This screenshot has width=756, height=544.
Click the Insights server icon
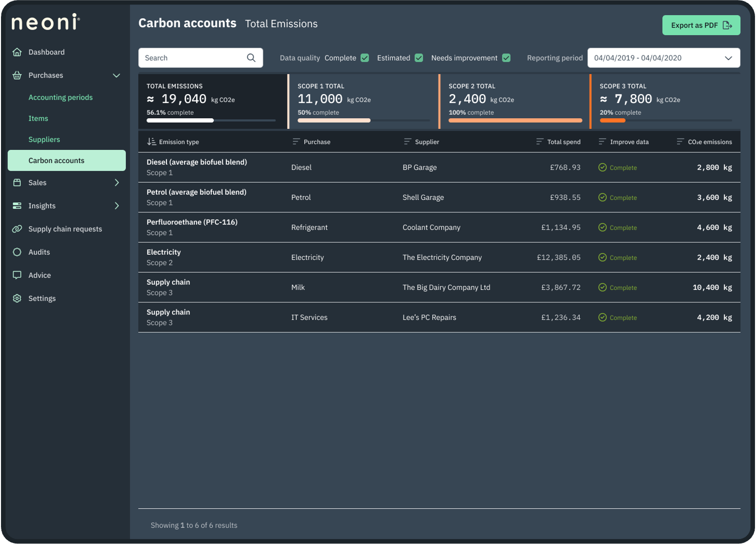coord(17,206)
